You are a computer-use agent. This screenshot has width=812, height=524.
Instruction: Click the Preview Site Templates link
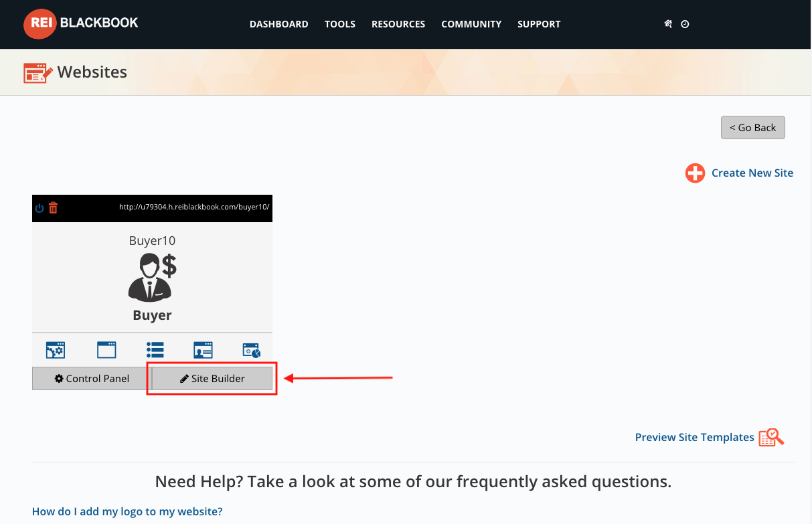(695, 437)
